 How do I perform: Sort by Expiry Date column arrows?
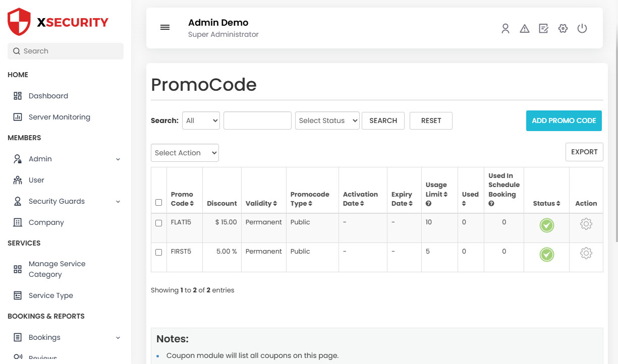pos(411,204)
